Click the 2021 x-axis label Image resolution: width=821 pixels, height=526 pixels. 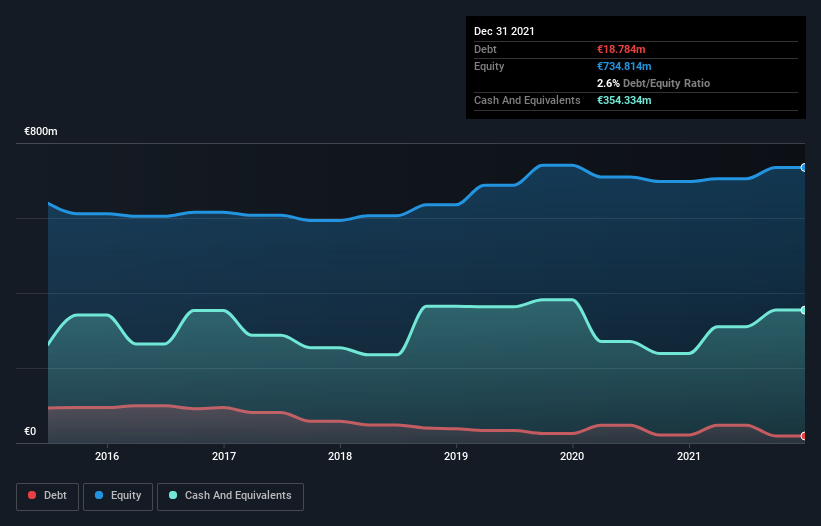pyautogui.click(x=689, y=456)
